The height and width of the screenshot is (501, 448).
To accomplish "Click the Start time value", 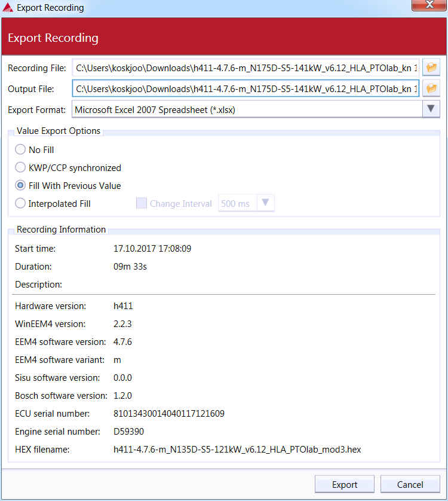I will [152, 248].
